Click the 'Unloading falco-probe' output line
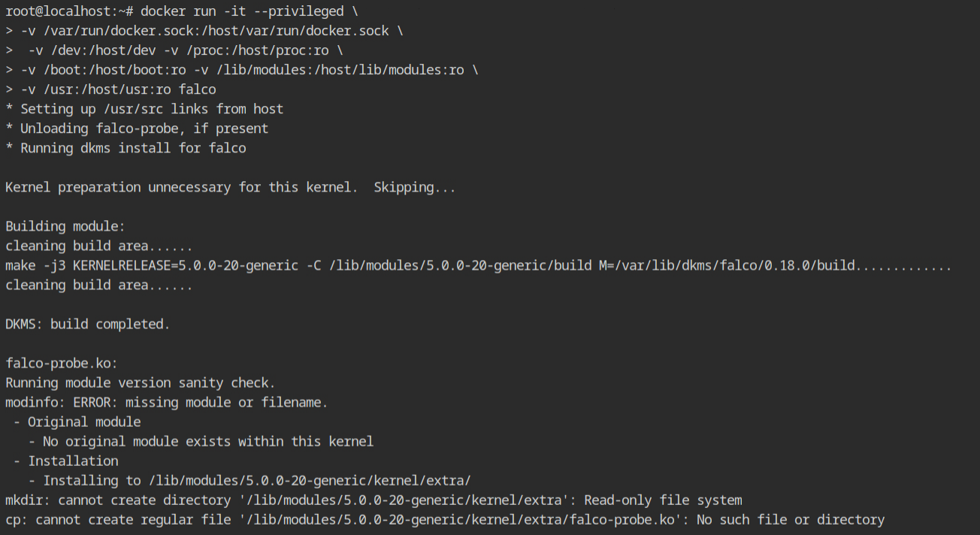Viewport: 980px width, 535px height. [137, 128]
